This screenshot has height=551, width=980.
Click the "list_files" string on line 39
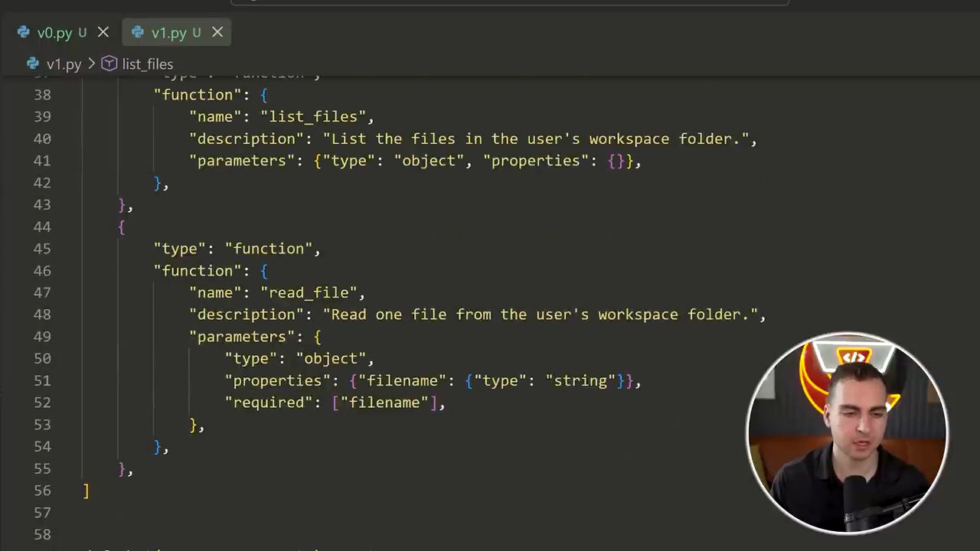click(x=313, y=117)
